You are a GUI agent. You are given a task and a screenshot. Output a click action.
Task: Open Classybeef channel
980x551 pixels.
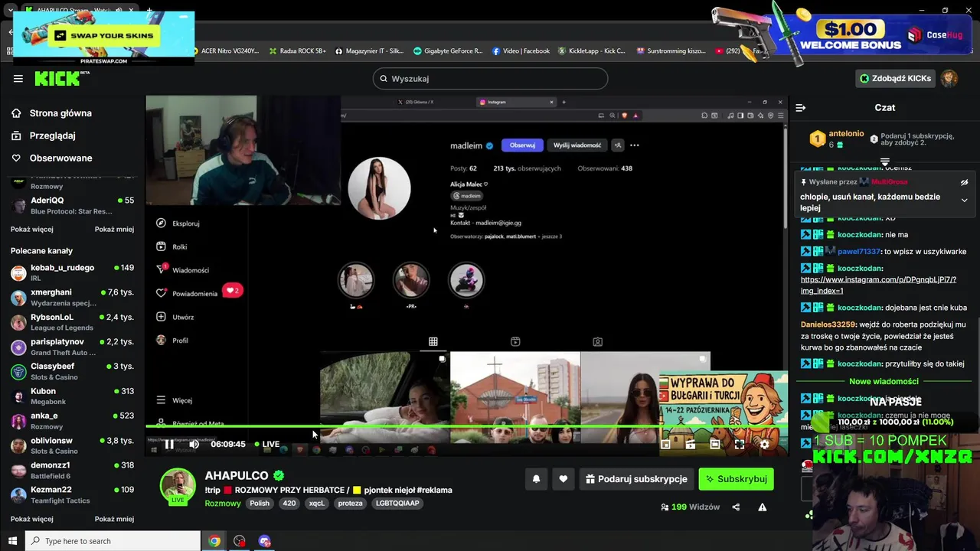[x=73, y=371]
